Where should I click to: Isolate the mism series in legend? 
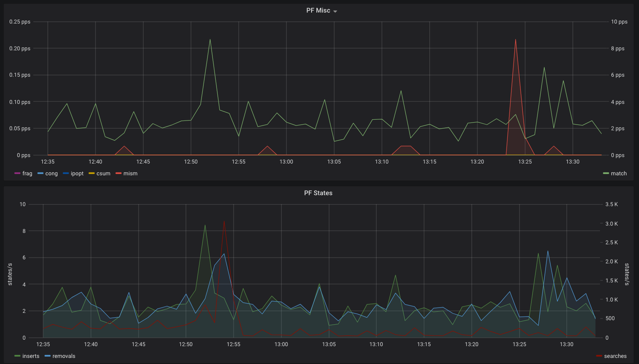tap(130, 173)
